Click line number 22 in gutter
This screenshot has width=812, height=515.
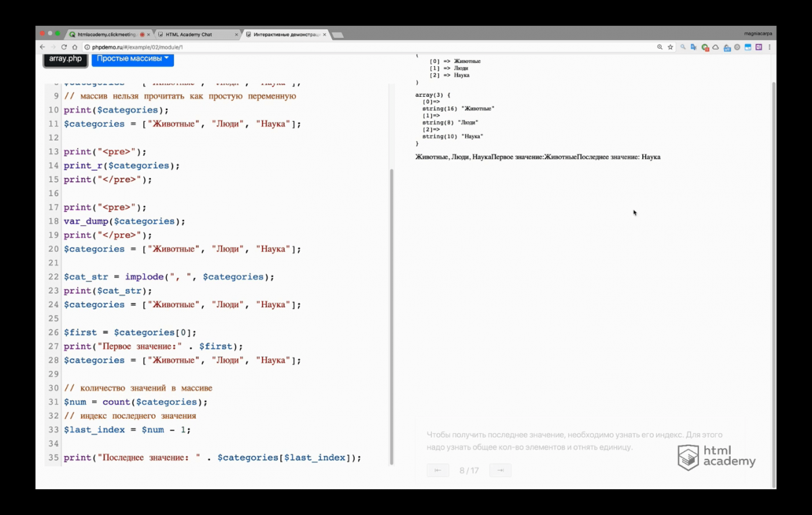[x=53, y=277]
